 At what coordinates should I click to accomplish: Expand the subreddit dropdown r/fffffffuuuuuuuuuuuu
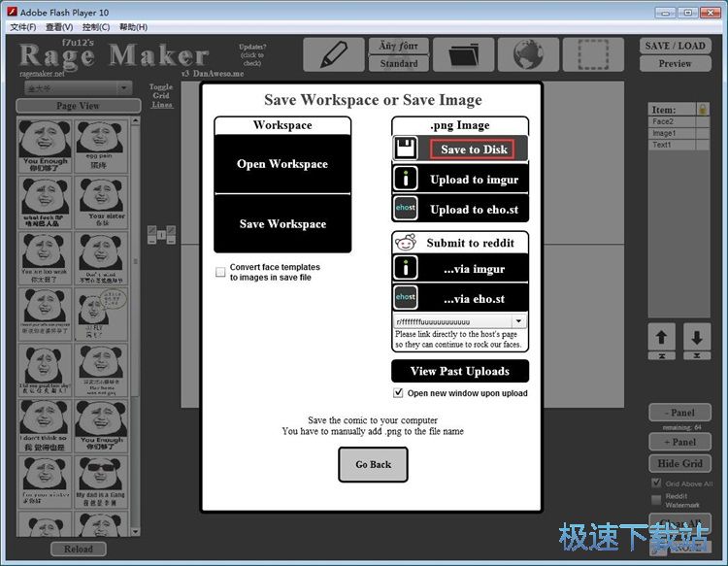(518, 320)
